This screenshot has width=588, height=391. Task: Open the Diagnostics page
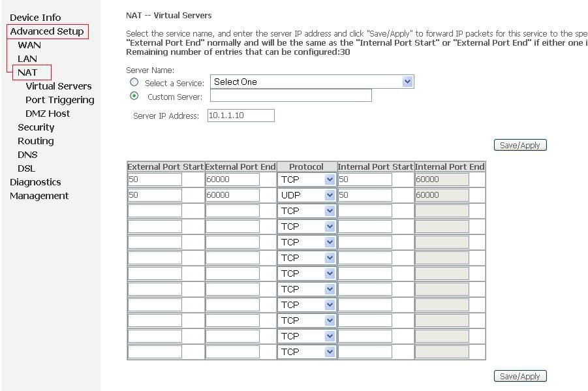pos(35,182)
